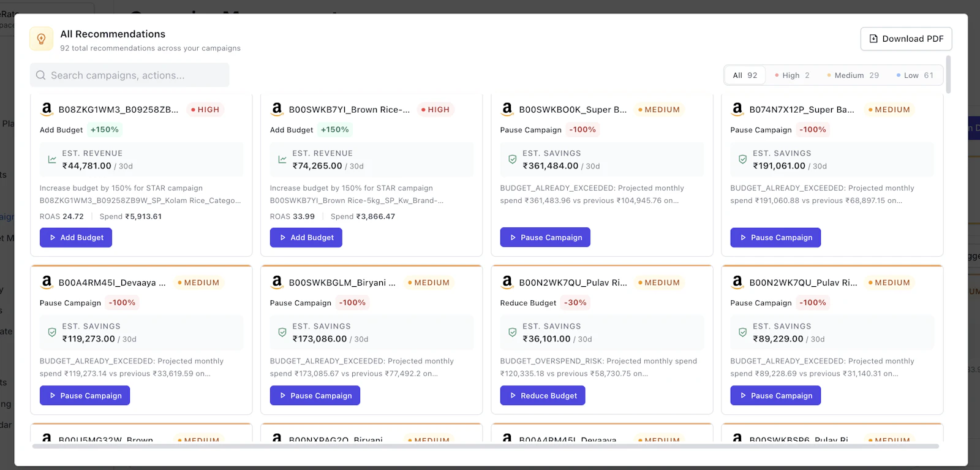
Task: Click Amazon logo on Pulav card with Reduce Budget
Action: (x=507, y=282)
